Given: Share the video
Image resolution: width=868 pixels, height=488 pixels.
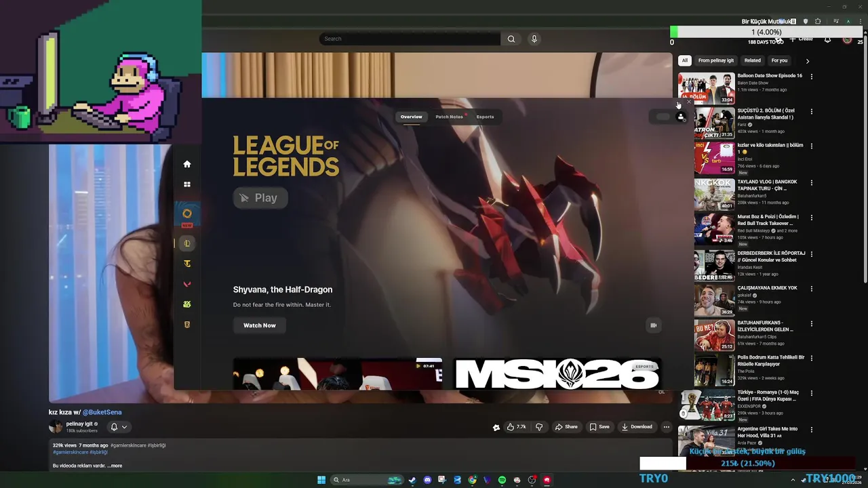Looking at the screenshot, I should pyautogui.click(x=566, y=427).
